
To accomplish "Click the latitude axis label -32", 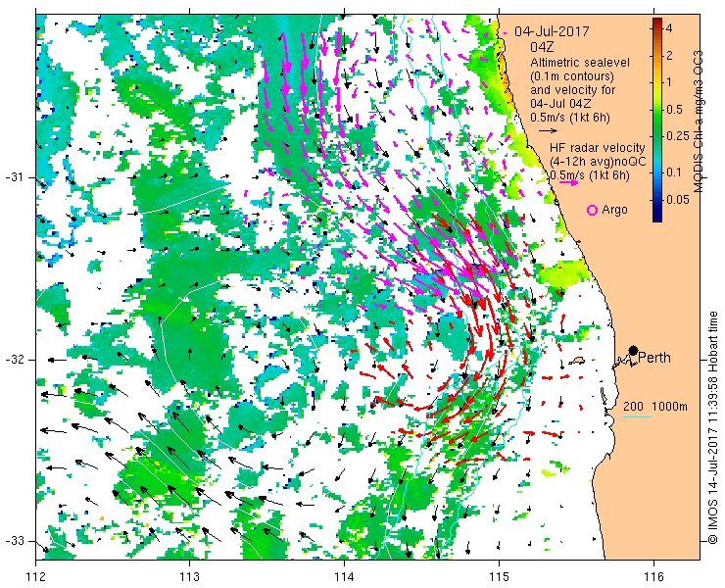I will 16,360.
